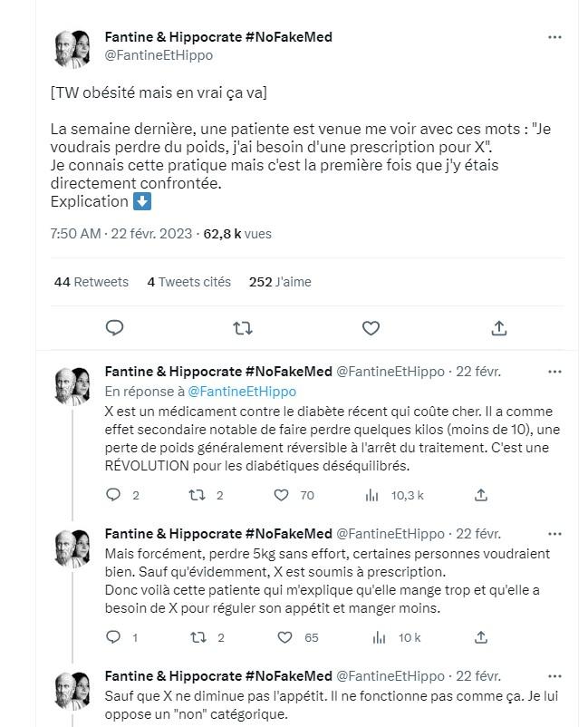588x727 pixels.
Task: Open more options on 'Mais forcément' reply
Action: (x=554, y=534)
